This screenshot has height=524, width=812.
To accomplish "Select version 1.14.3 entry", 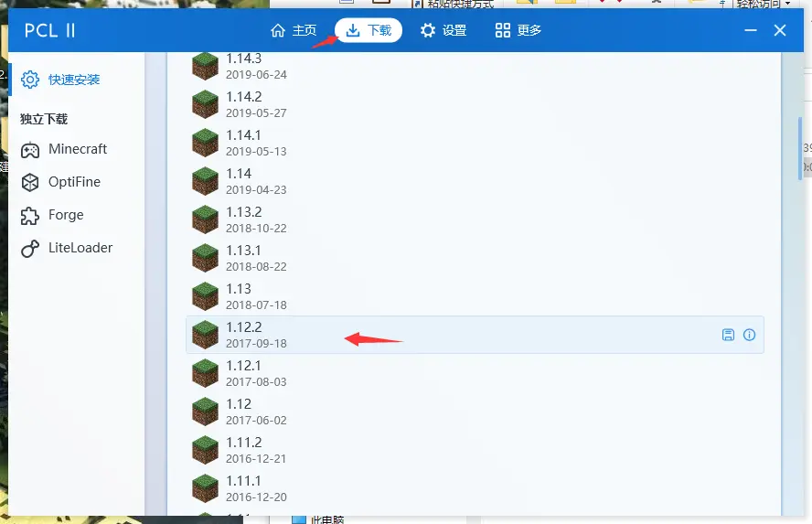I will [x=475, y=66].
